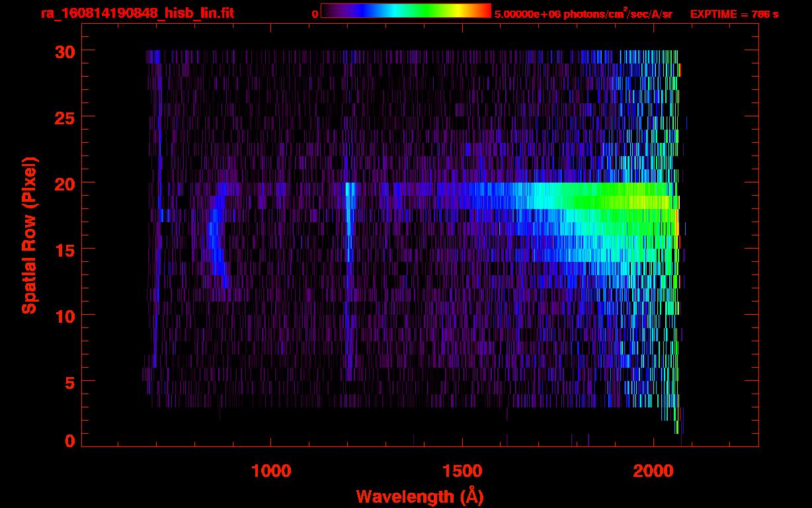The height and width of the screenshot is (508, 812).
Task: Click the rainbow color scale bar
Action: (405, 11)
